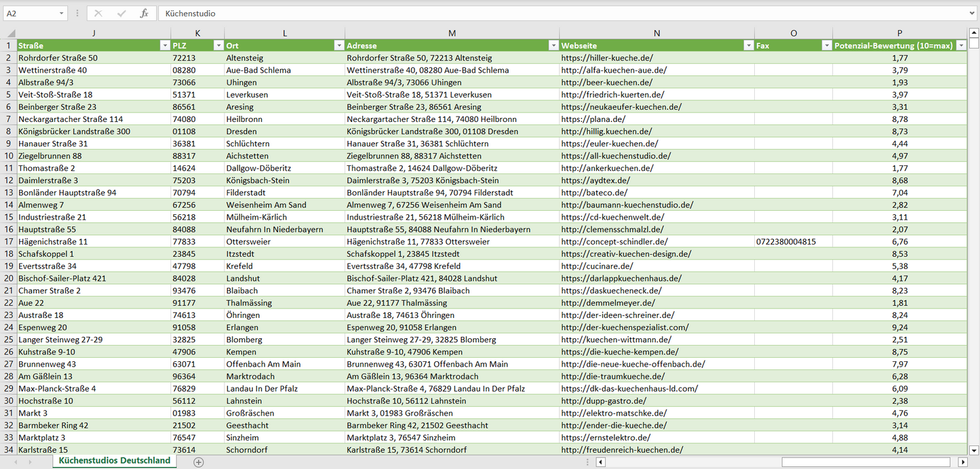Expand the formula bar chevron
The width and height of the screenshot is (980, 469).
tap(973, 14)
